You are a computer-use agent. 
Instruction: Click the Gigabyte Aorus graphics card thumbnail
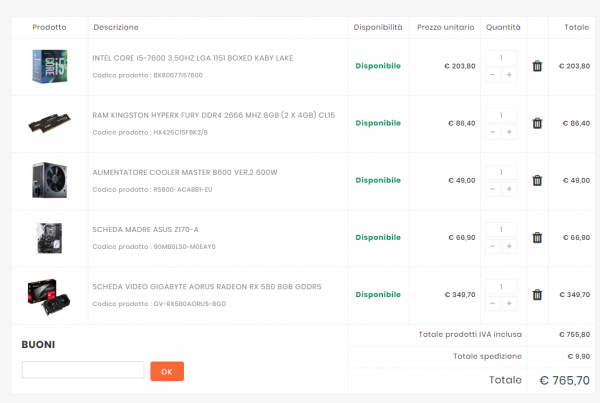coord(49,294)
